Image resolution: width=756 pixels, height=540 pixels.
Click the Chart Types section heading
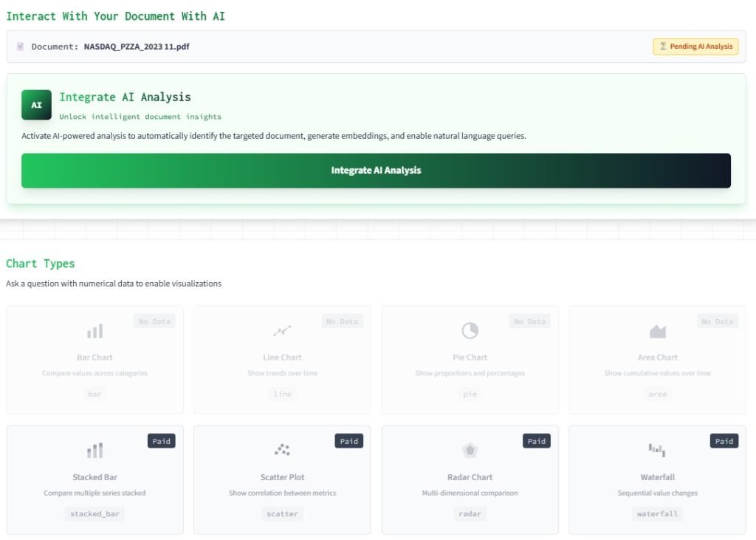point(41,264)
